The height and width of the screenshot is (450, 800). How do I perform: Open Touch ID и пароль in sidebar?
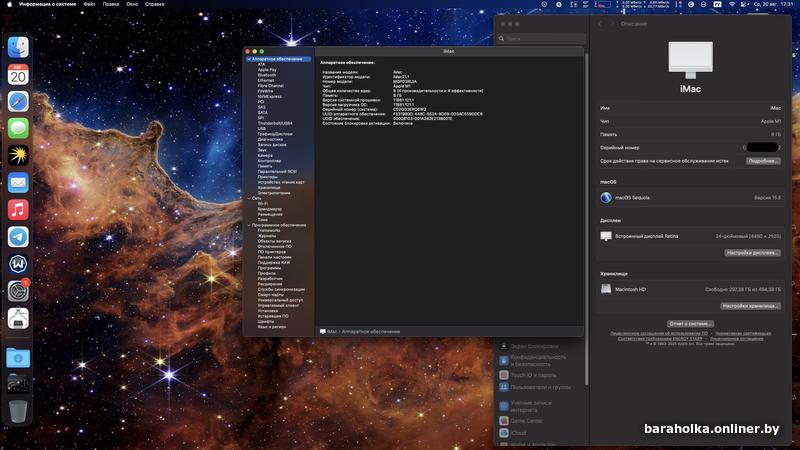[x=533, y=375]
